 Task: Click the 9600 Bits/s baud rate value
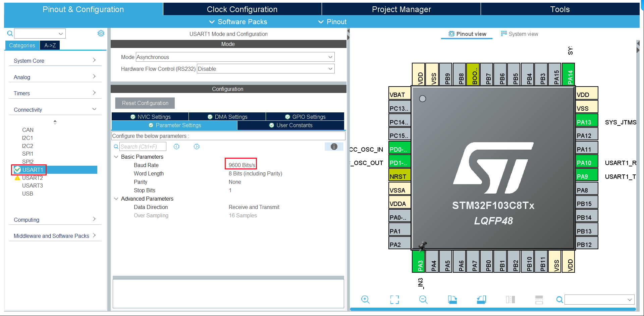point(242,165)
